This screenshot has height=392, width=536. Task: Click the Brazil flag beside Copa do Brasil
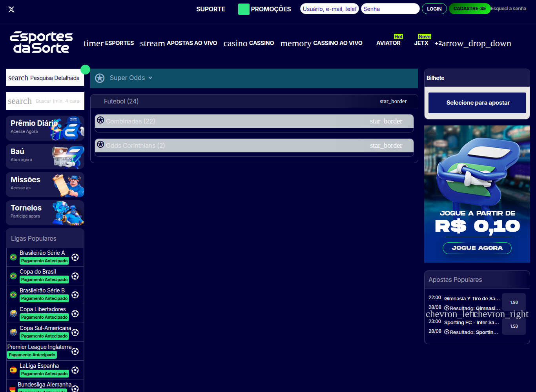13,276
